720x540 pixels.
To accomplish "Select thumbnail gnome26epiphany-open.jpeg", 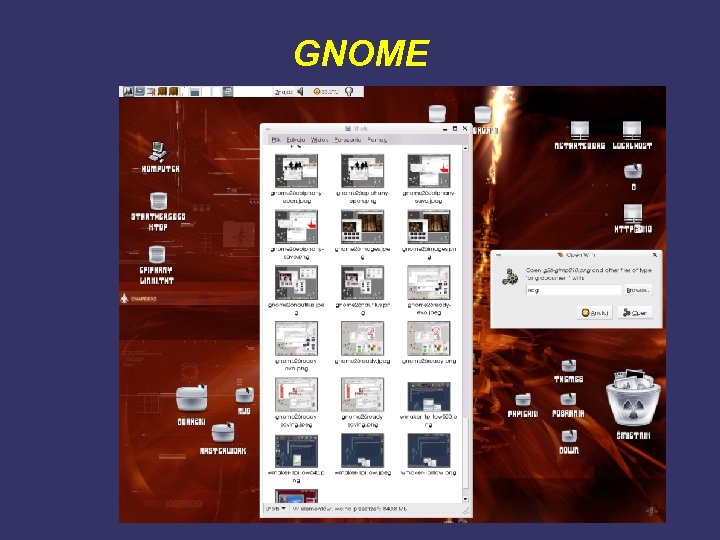I will [x=296, y=170].
